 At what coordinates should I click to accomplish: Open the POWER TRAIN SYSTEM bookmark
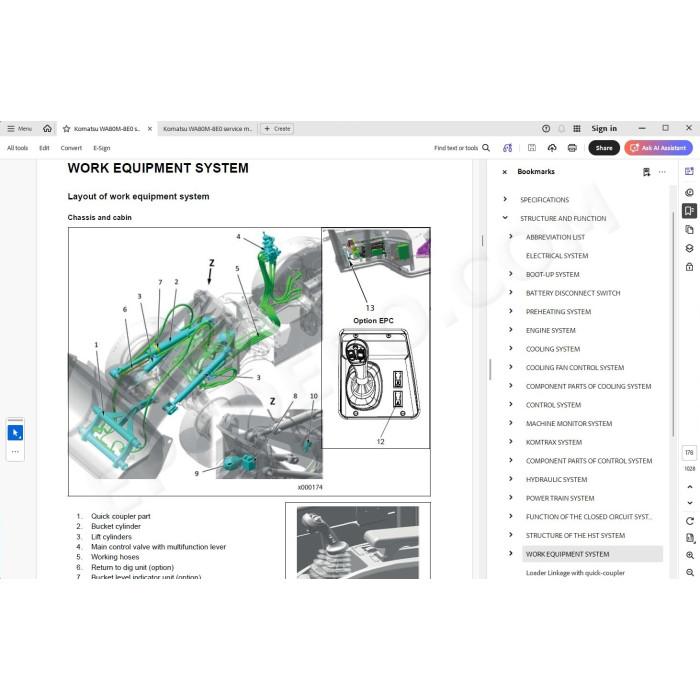560,498
